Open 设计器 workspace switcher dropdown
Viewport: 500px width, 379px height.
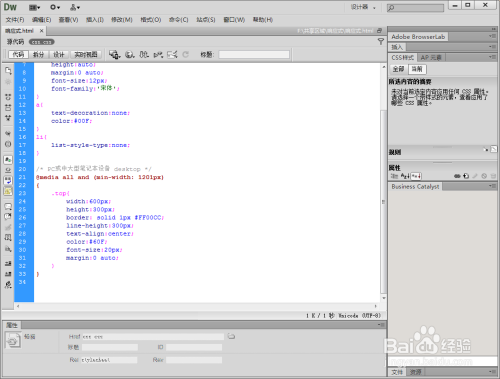click(x=363, y=7)
